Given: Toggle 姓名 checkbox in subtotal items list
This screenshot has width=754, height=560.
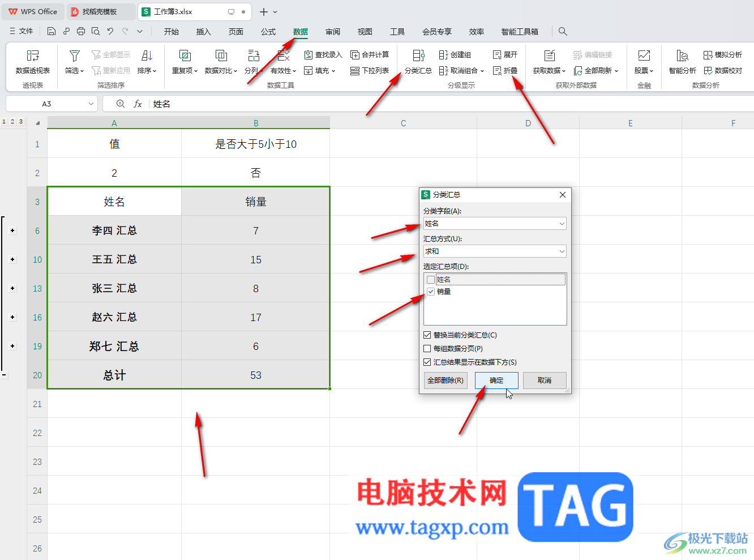Looking at the screenshot, I should click(431, 280).
